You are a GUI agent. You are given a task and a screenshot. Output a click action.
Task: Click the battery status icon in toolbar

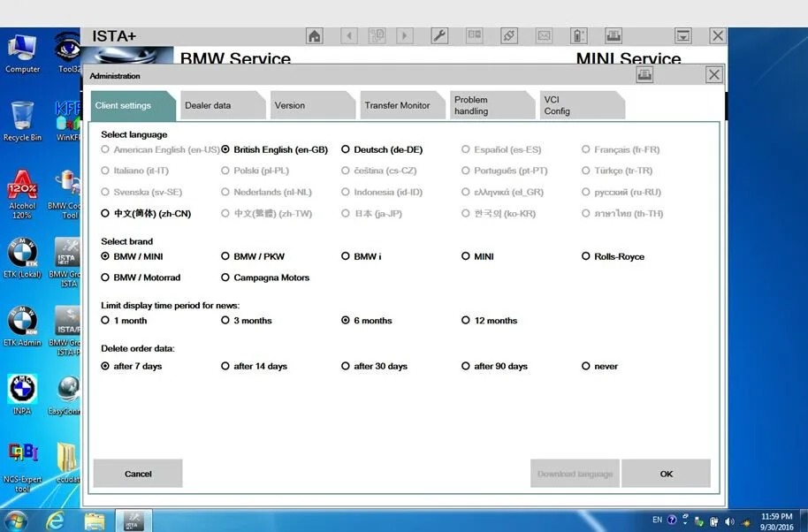(579, 36)
